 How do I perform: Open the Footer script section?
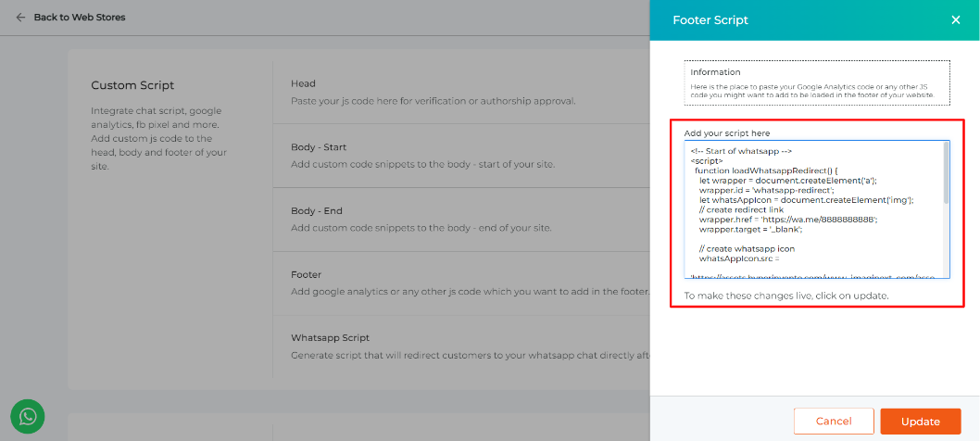pyautogui.click(x=461, y=283)
